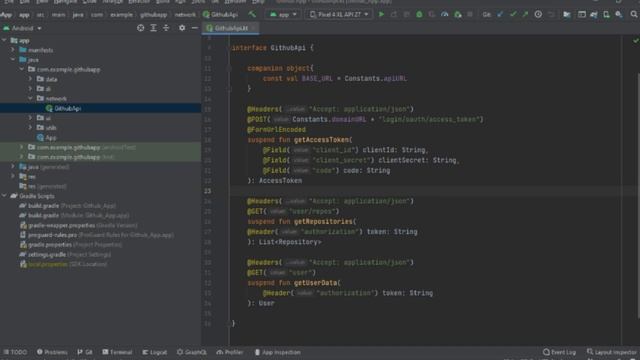Click the Git Push arrow icon

click(x=525, y=14)
